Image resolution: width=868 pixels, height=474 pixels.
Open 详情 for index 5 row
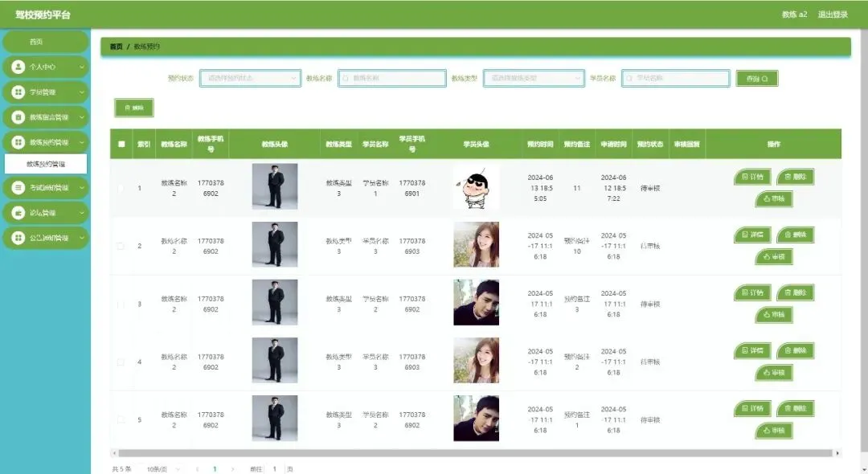click(x=752, y=409)
